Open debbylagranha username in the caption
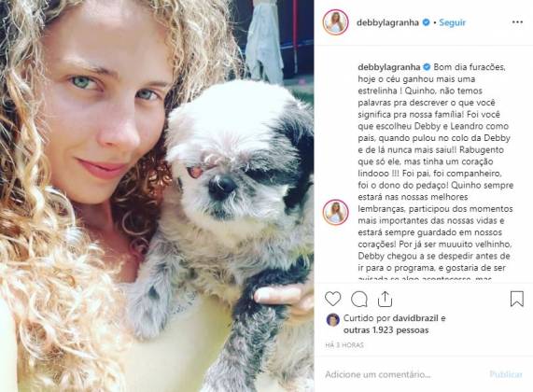Screen dimensions: 533x392 (x=389, y=67)
